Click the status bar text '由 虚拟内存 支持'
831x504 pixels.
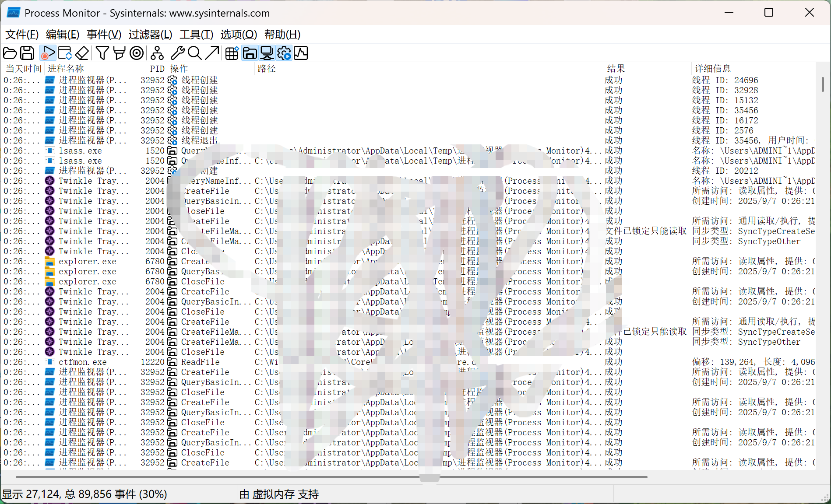coord(279,494)
